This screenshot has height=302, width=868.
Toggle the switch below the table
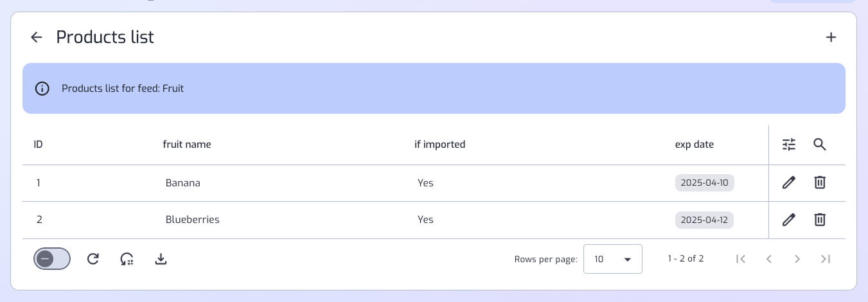tap(52, 259)
